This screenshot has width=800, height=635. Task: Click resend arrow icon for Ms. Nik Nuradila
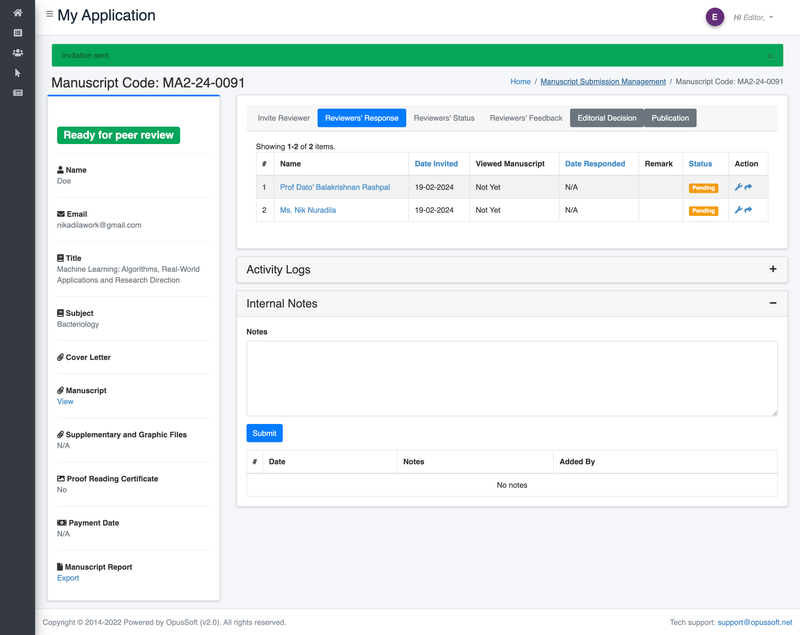tap(748, 210)
